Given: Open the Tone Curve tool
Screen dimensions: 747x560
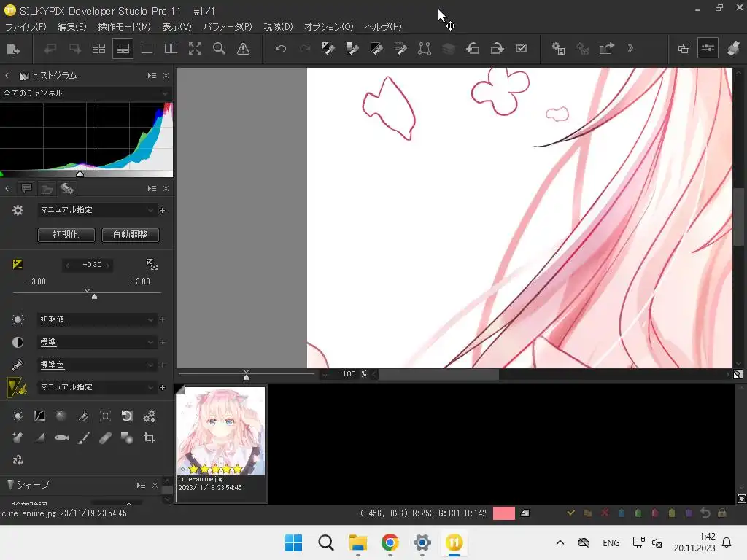Looking at the screenshot, I should point(39,416).
